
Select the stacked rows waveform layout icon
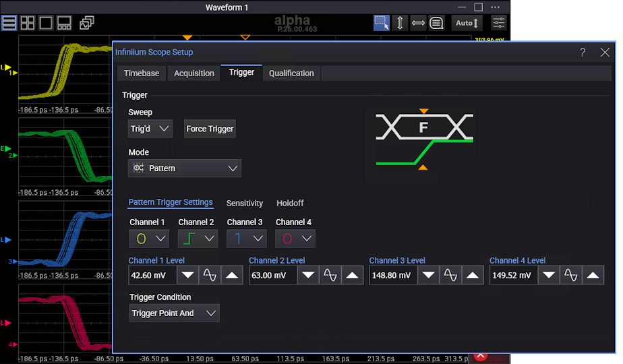tap(9, 23)
